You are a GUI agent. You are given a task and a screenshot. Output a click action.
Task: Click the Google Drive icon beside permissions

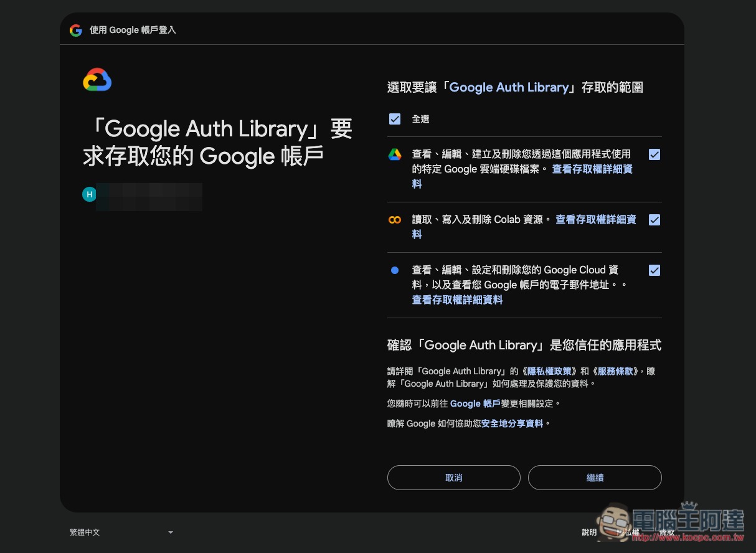point(395,154)
